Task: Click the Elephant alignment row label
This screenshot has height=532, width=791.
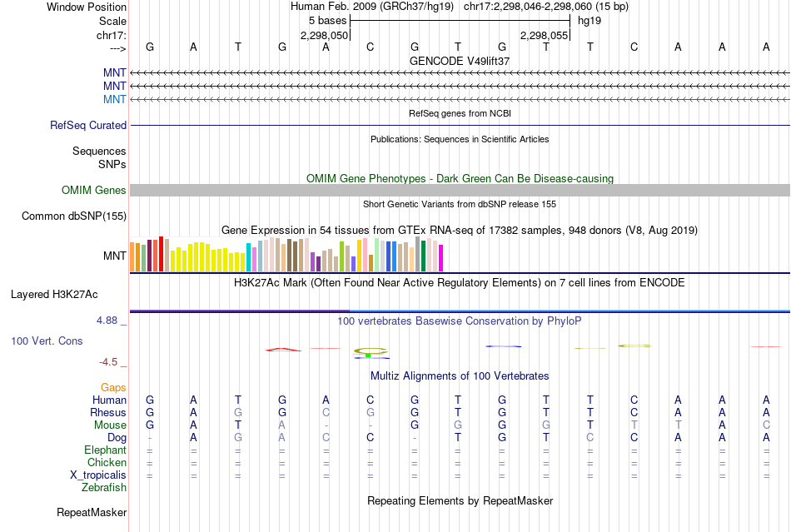Action: (105, 450)
